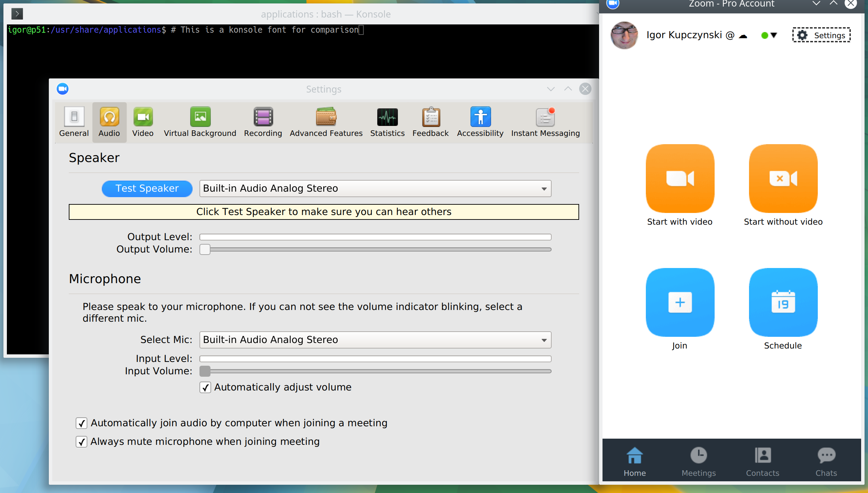The height and width of the screenshot is (493, 868).
Task: Toggle Automatically join audio by computer checkbox
Action: [82, 423]
